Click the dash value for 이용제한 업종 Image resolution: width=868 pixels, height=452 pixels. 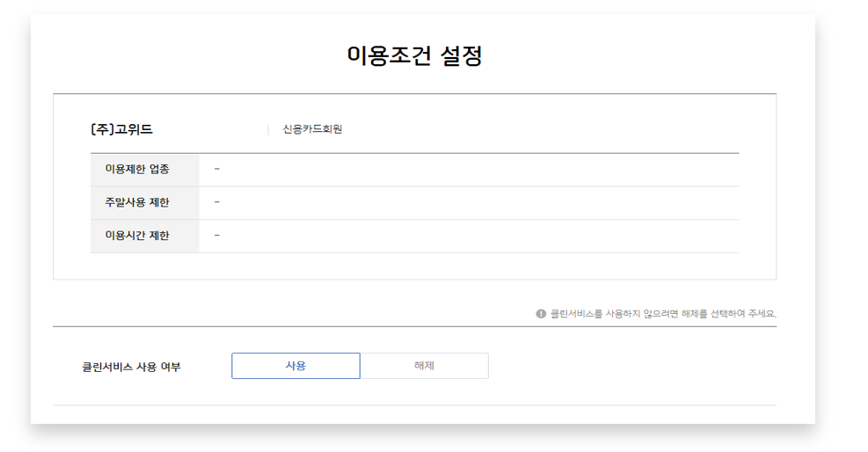217,169
